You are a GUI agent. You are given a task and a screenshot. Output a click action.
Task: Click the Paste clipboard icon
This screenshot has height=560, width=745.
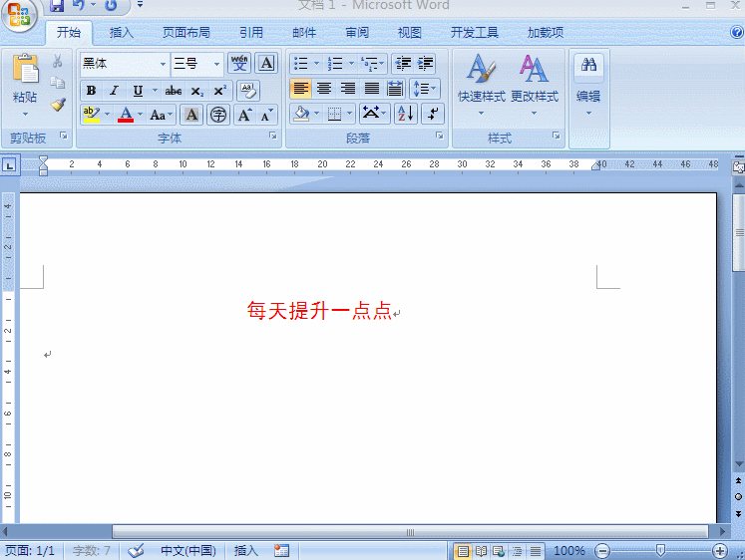tap(25, 69)
